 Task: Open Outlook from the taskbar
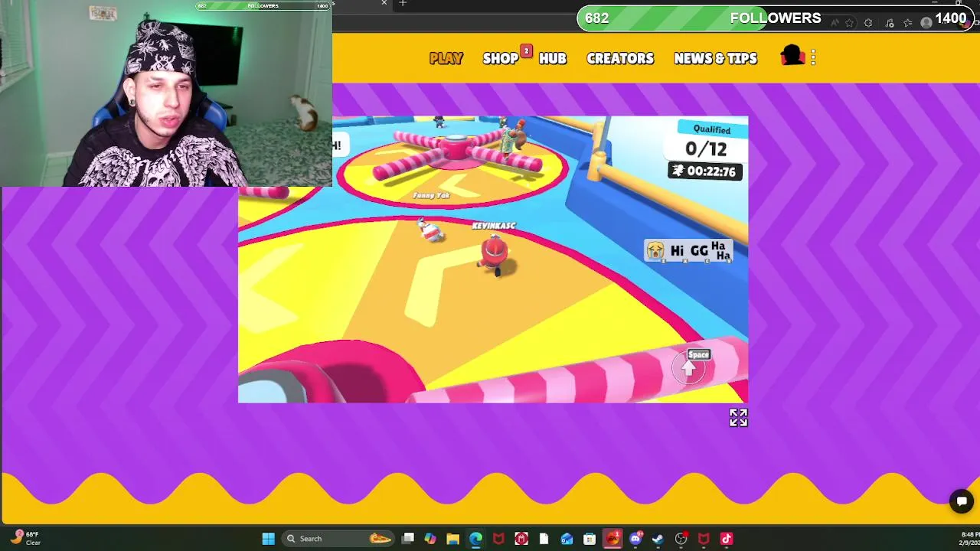click(567, 539)
